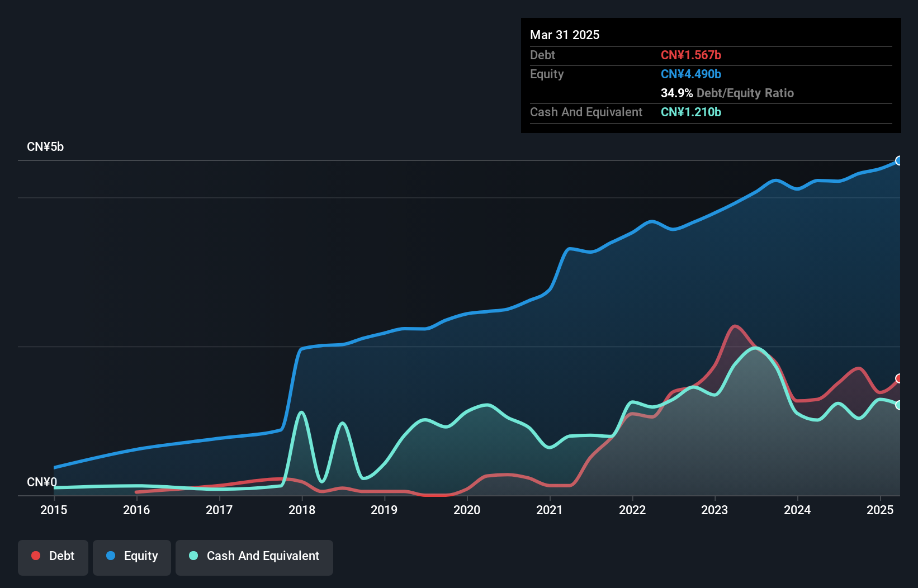
Task: Click the Equity label in tooltip
Action: 547,74
